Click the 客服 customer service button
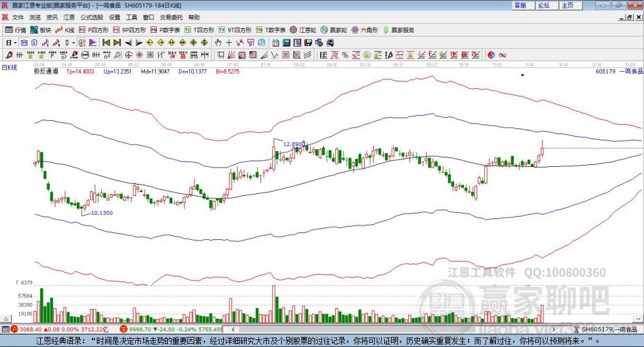Image resolution: width=644 pixels, height=347 pixels. pyautogui.click(x=523, y=5)
